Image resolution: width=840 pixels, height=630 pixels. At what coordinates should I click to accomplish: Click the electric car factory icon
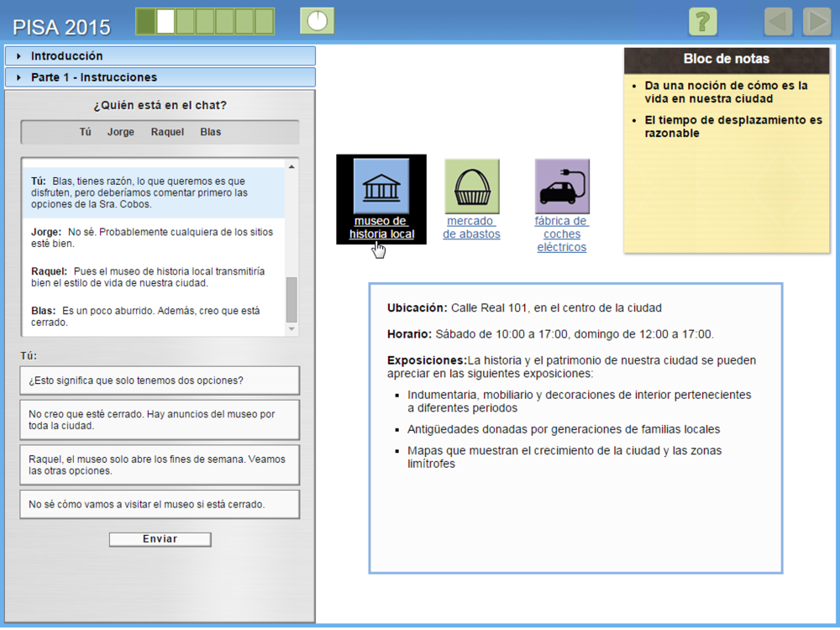562,186
